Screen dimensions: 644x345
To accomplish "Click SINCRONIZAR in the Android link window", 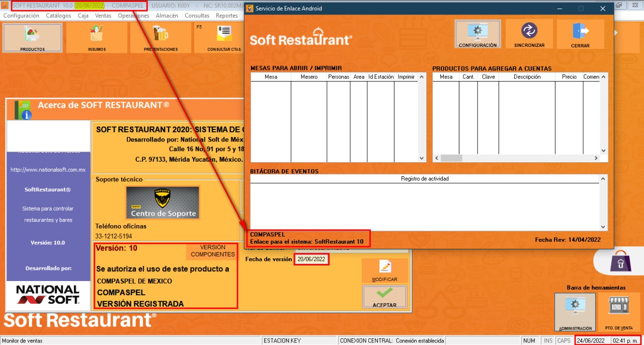I will pyautogui.click(x=529, y=34).
